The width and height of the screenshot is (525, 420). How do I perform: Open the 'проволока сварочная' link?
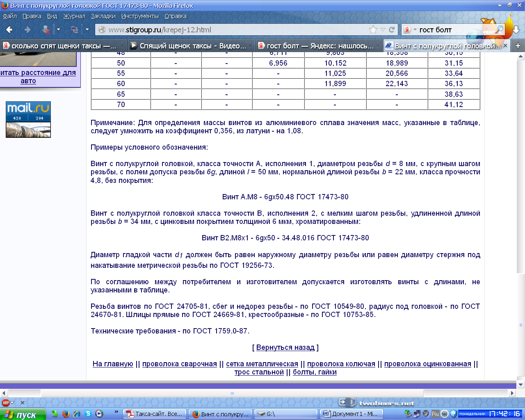180,364
